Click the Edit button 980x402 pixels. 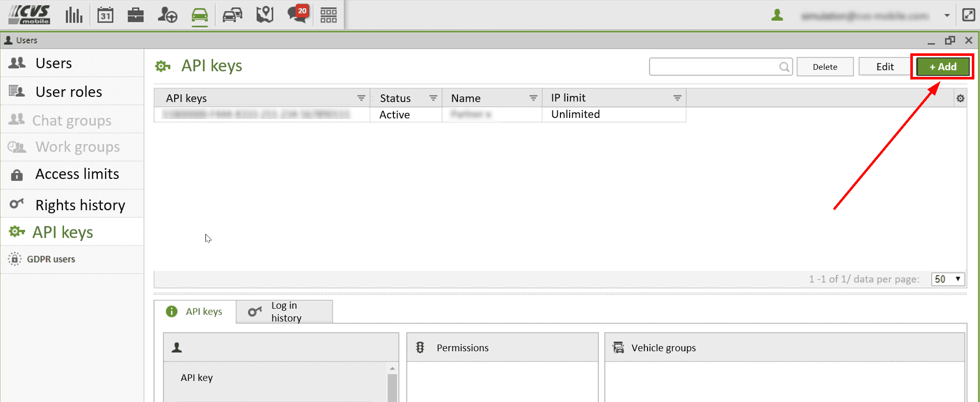pos(885,67)
